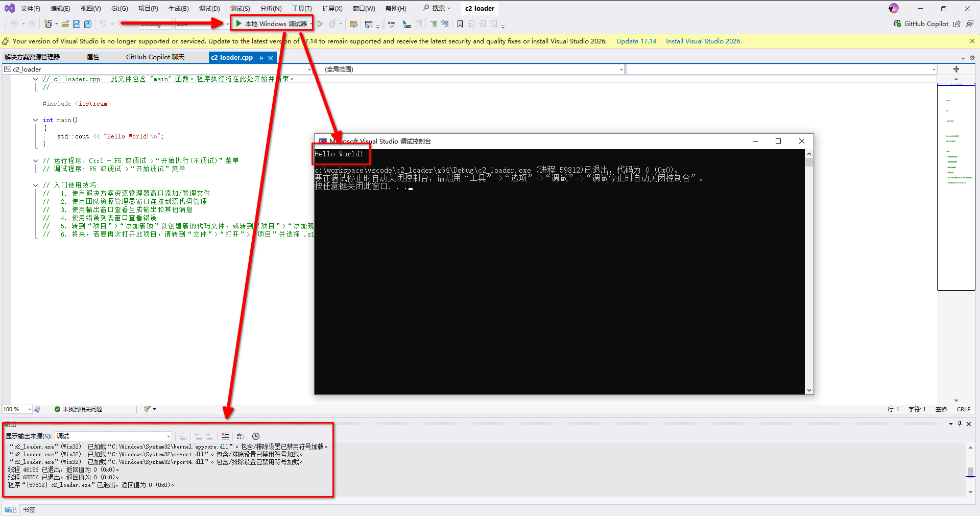
Task: Click the bookmark icon in toolbar
Action: point(460,24)
